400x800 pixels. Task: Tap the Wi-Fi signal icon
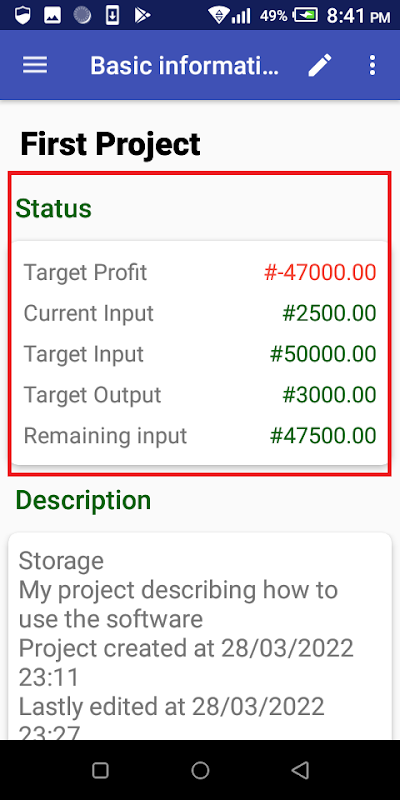[x=218, y=15]
